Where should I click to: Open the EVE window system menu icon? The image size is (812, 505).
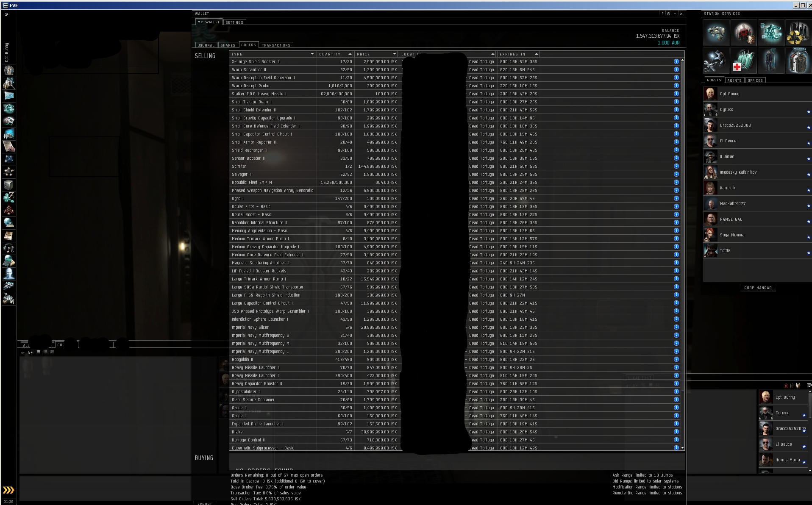[x=5, y=6]
